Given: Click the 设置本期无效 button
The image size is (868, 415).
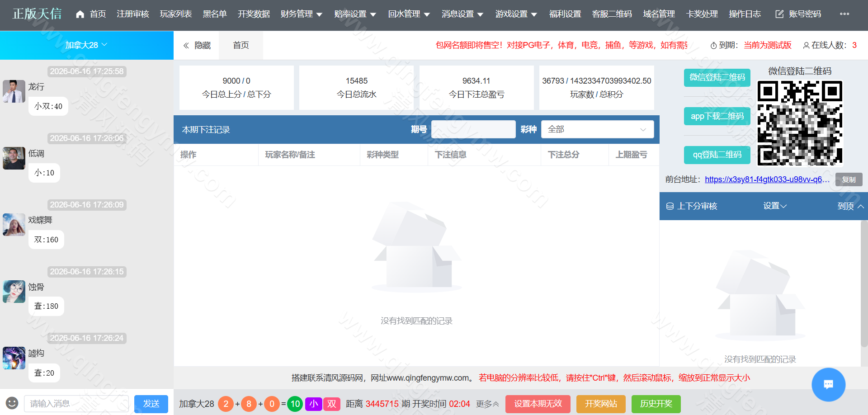Looking at the screenshot, I should 538,404.
